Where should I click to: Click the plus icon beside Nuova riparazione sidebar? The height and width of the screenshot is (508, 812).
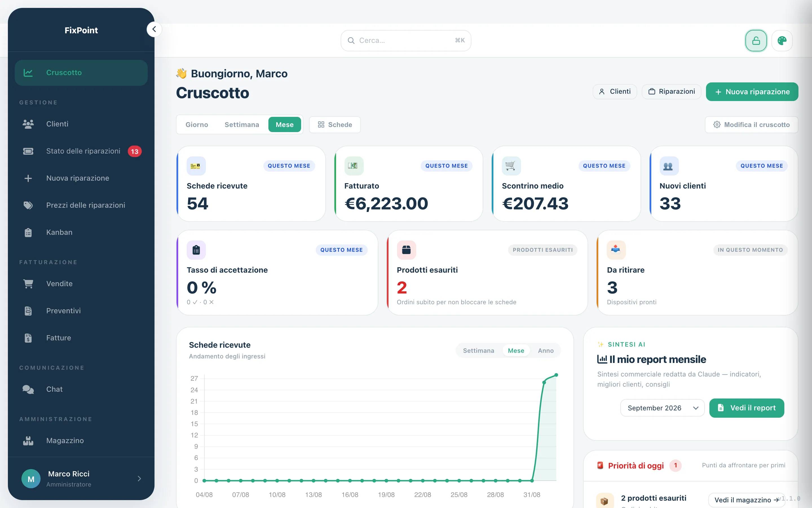click(28, 178)
